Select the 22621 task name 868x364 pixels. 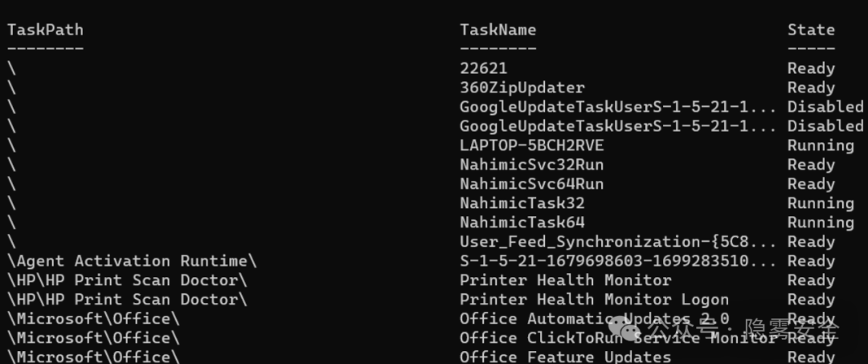point(483,69)
